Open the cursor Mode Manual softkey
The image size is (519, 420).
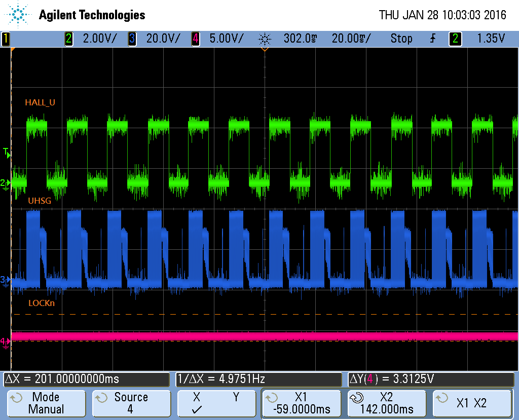(46, 403)
